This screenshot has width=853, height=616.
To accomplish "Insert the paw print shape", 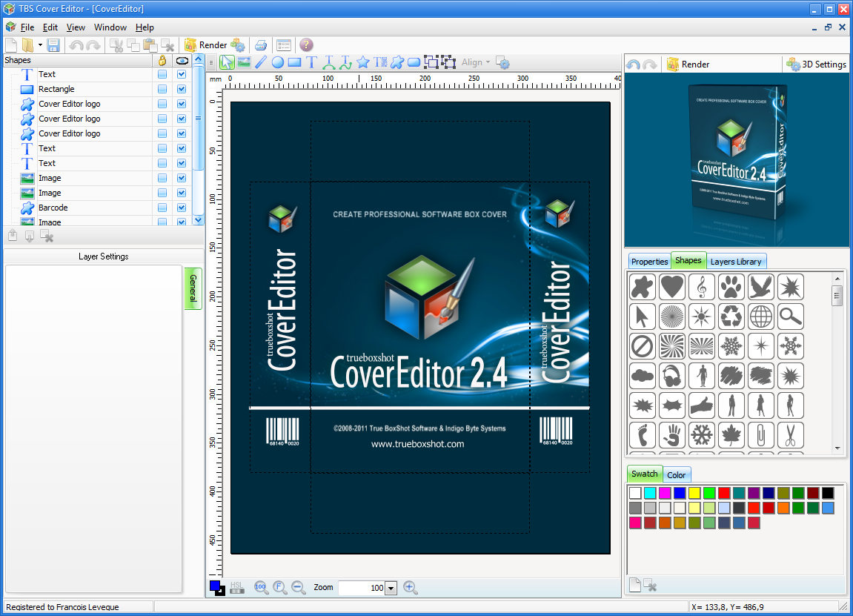I will pos(731,287).
